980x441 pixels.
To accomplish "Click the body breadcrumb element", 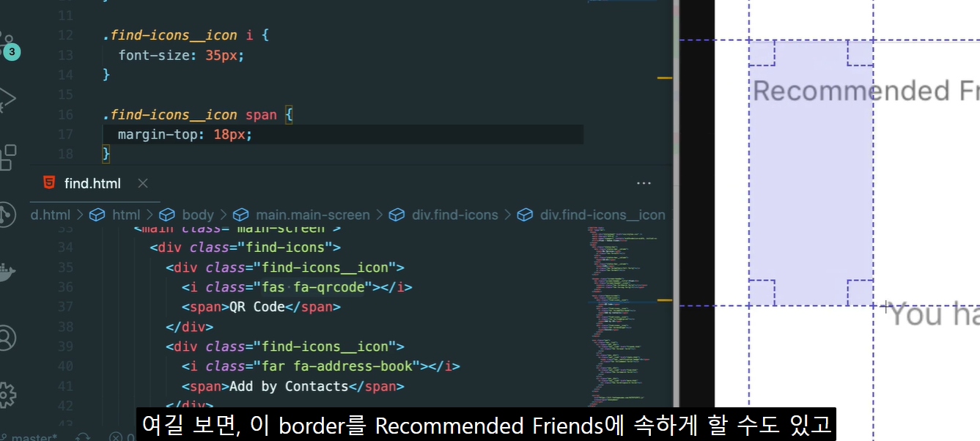I will [x=198, y=215].
